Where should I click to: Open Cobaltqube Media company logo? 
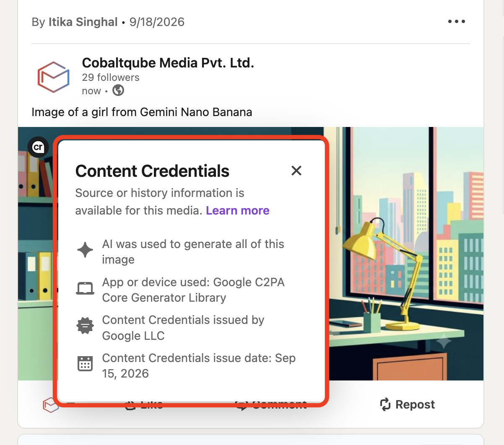click(x=53, y=77)
